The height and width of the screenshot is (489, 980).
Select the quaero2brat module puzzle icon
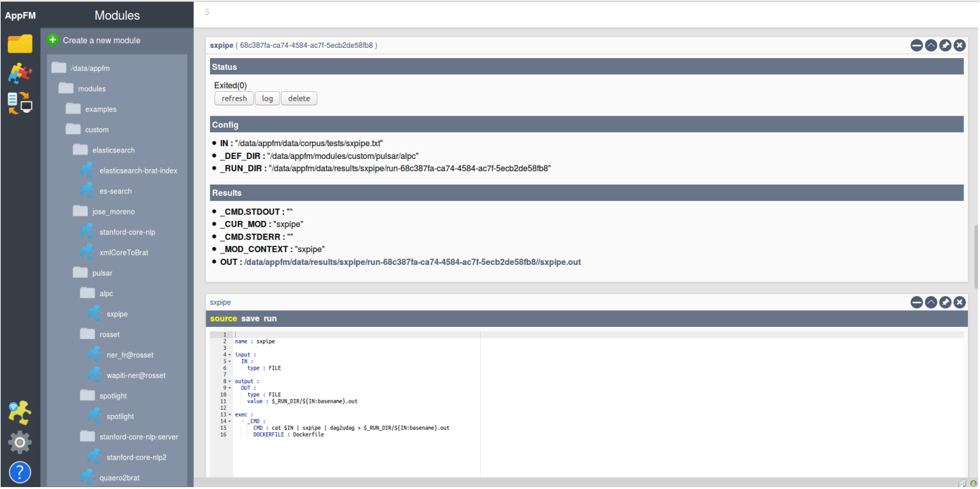pyautogui.click(x=87, y=476)
